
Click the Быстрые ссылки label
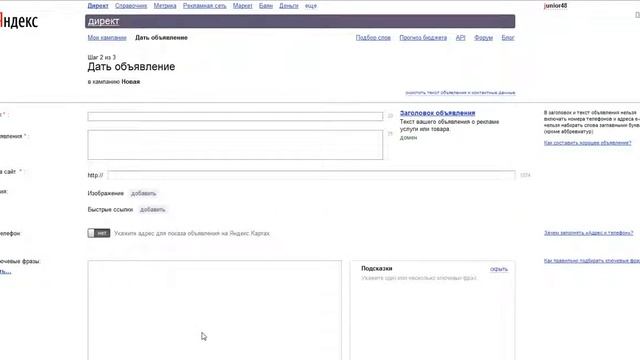110,209
